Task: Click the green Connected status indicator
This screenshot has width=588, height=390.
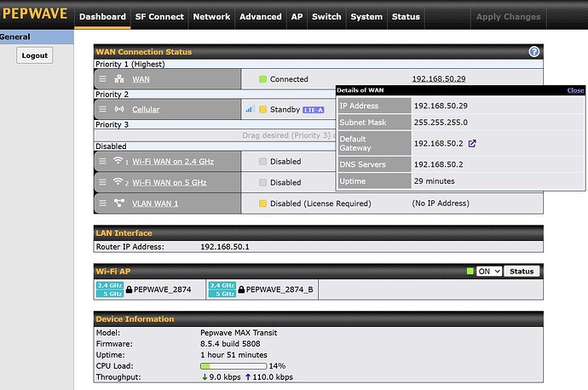Action: (262, 79)
